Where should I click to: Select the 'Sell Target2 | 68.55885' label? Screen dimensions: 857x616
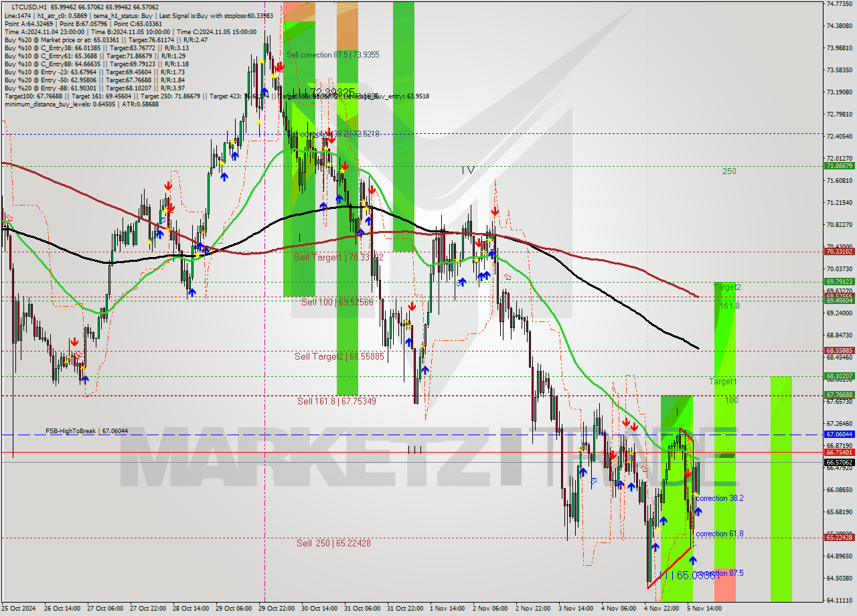click(339, 356)
